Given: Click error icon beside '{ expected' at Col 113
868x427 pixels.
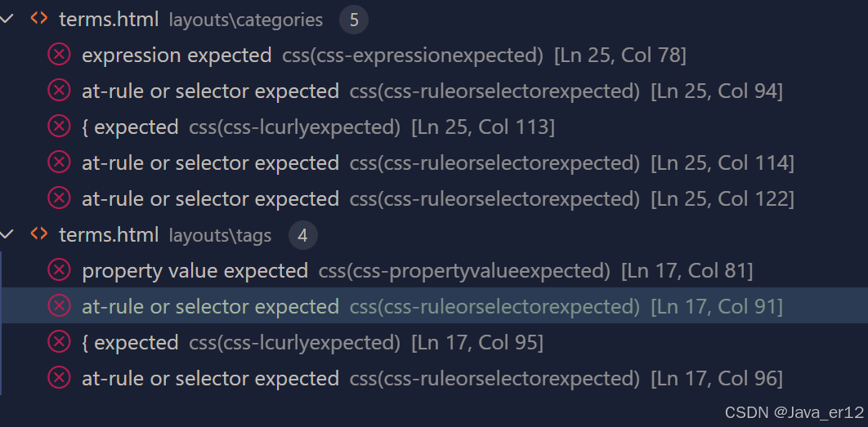Looking at the screenshot, I should tap(59, 127).
